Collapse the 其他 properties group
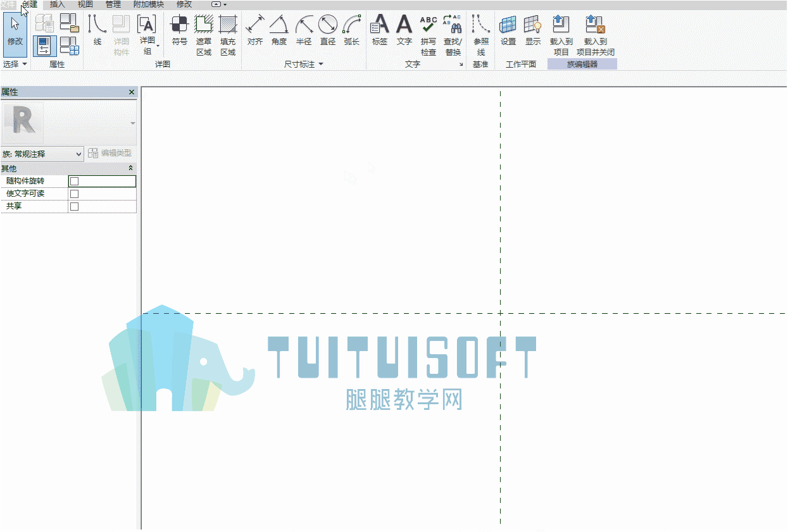This screenshot has width=788, height=532. 130,168
